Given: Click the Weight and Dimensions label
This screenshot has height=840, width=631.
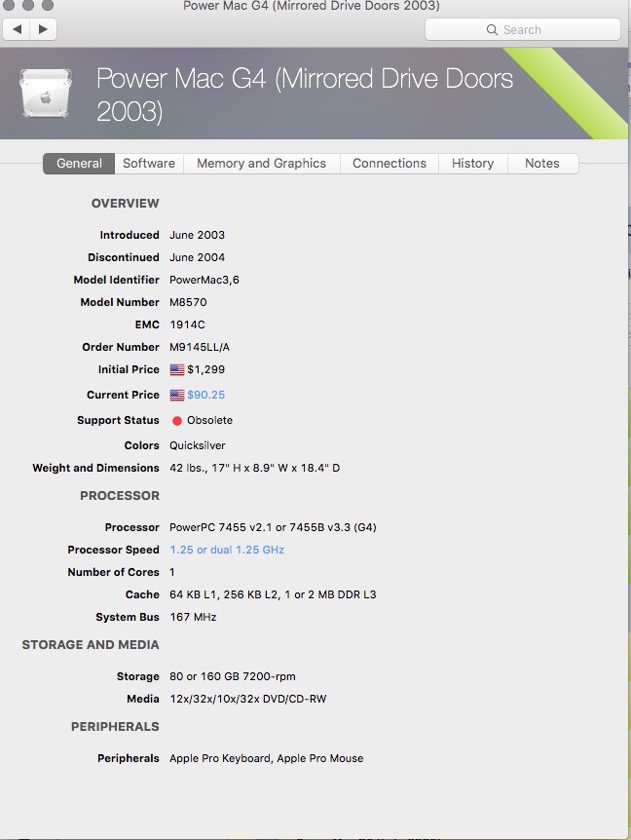Looking at the screenshot, I should tap(95, 468).
